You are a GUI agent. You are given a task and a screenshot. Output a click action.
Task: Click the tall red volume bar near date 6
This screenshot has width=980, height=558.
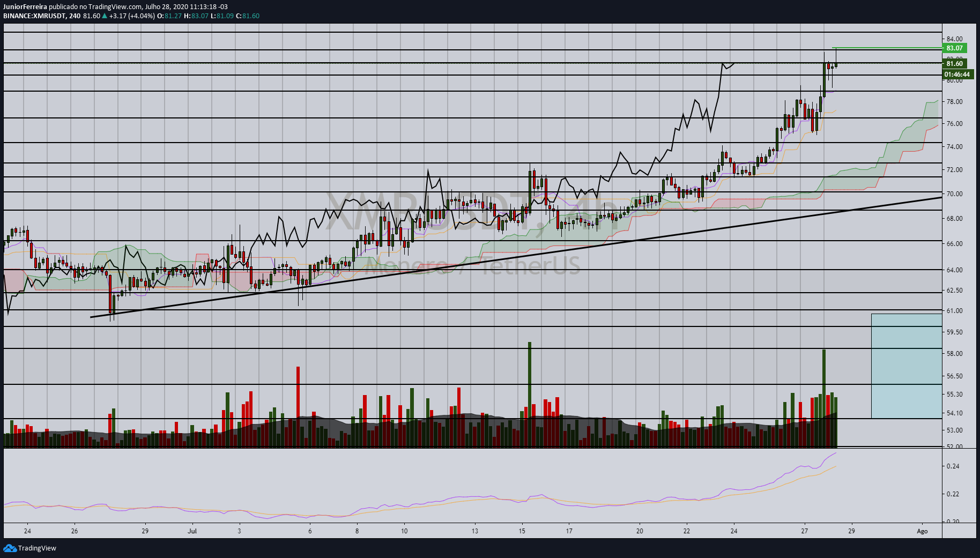tap(298, 407)
